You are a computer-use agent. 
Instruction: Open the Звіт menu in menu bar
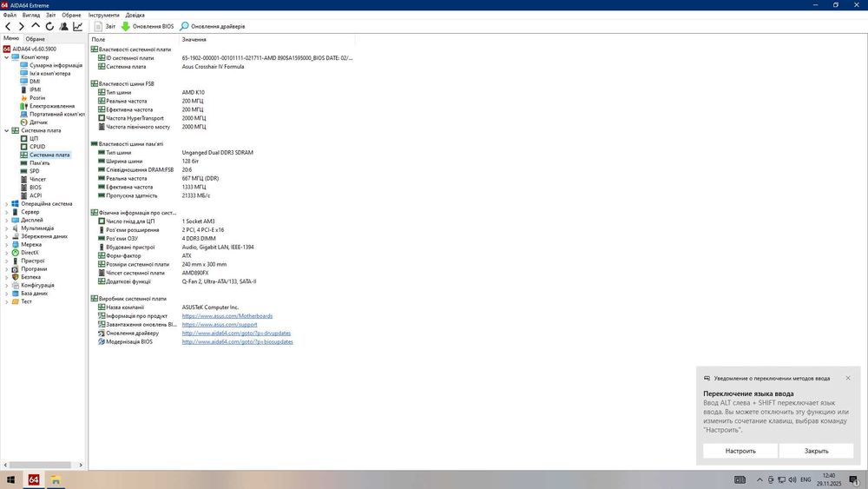[51, 15]
